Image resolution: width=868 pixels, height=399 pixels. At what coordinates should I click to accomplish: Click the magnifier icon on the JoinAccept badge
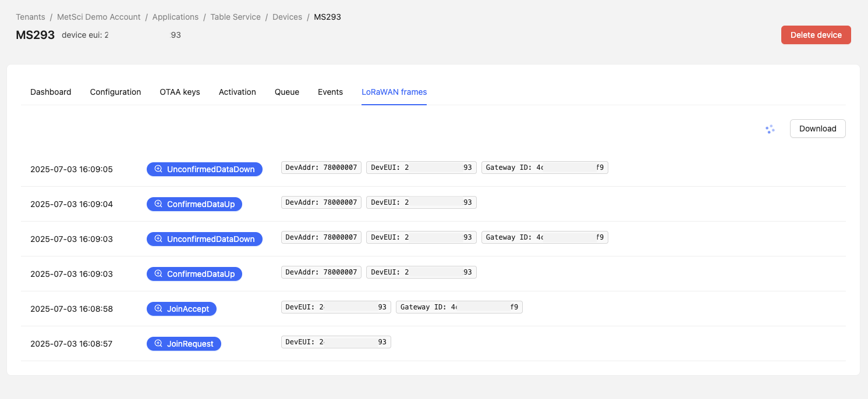pyautogui.click(x=158, y=308)
